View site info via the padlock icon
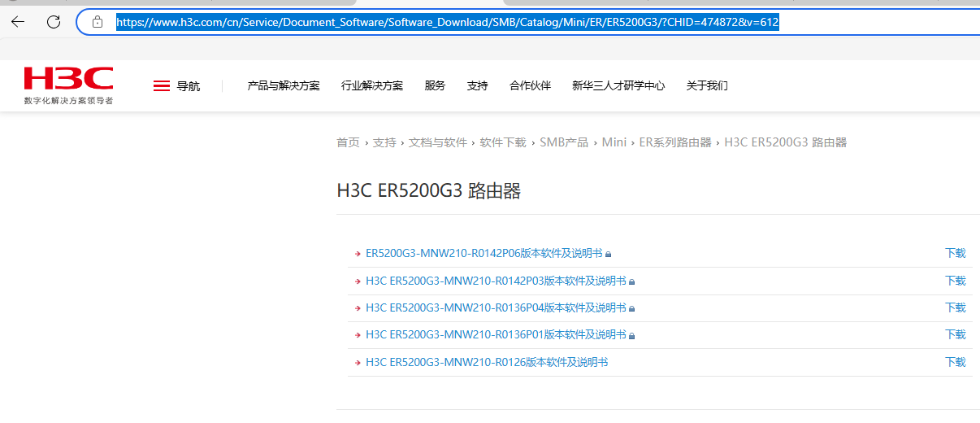Screen dimensions: 980x423 coord(98,22)
